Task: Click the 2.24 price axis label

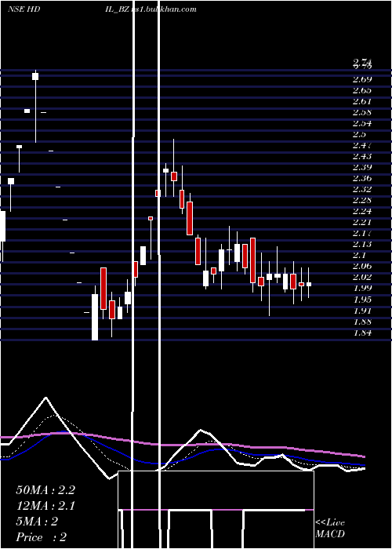Action: pyautogui.click(x=362, y=211)
